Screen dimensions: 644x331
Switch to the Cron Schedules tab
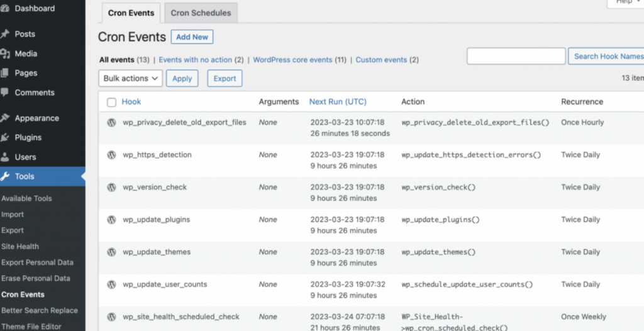point(201,13)
